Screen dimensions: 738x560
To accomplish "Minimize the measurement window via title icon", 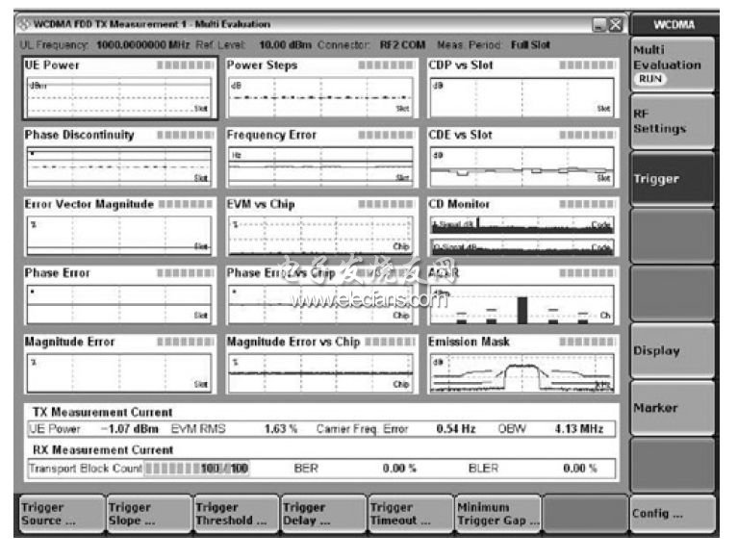I will 599,23.
